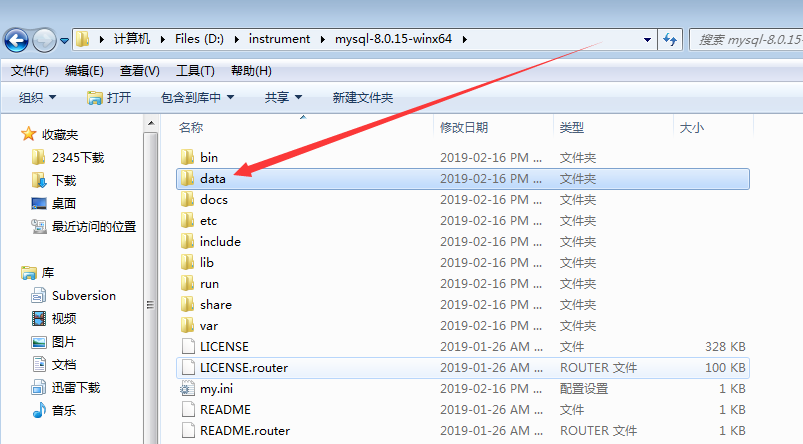The width and height of the screenshot is (803, 444).
Task: Click the folder icon in address bar
Action: click(82, 39)
